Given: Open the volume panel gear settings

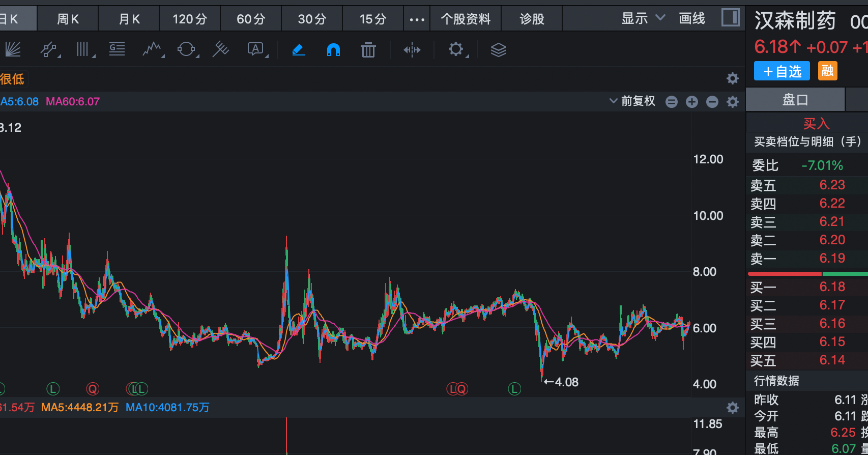Looking at the screenshot, I should pyautogui.click(x=733, y=407).
